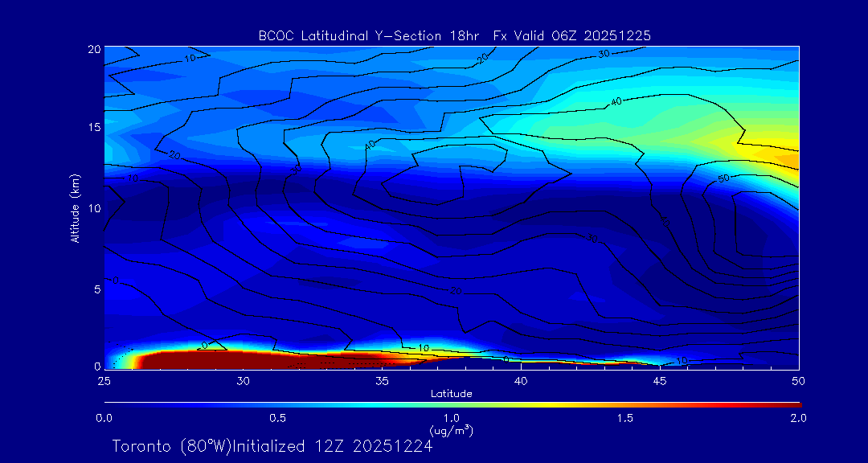868x463 pixels.
Task: Click colorbar tick label '0.5'
Action: pos(278,418)
